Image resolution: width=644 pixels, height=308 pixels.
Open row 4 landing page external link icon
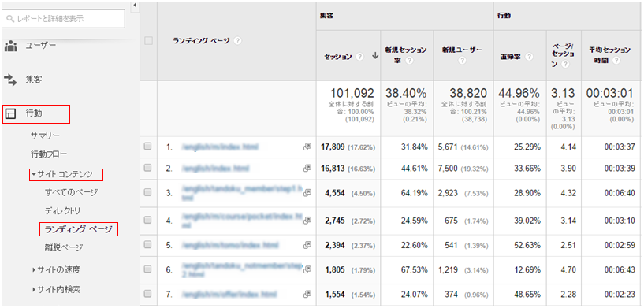(x=307, y=221)
